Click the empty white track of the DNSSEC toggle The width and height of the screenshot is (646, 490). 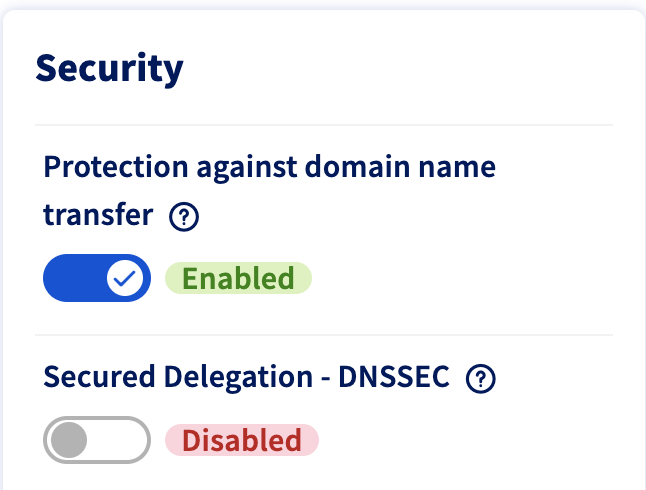(120, 440)
